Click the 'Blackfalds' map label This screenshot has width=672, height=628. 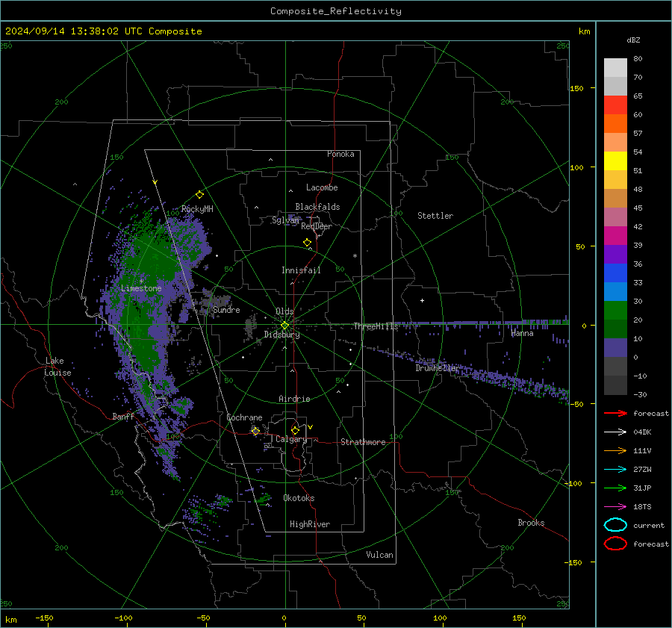(317, 207)
